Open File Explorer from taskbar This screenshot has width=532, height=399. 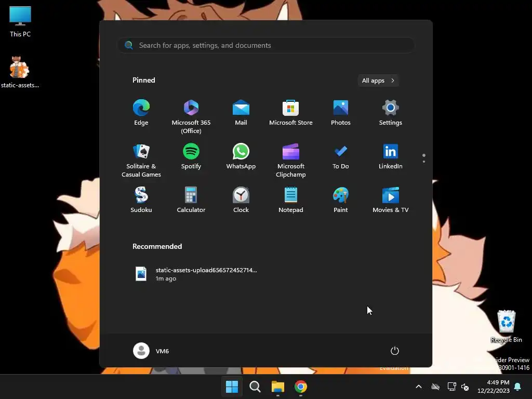pyautogui.click(x=277, y=387)
